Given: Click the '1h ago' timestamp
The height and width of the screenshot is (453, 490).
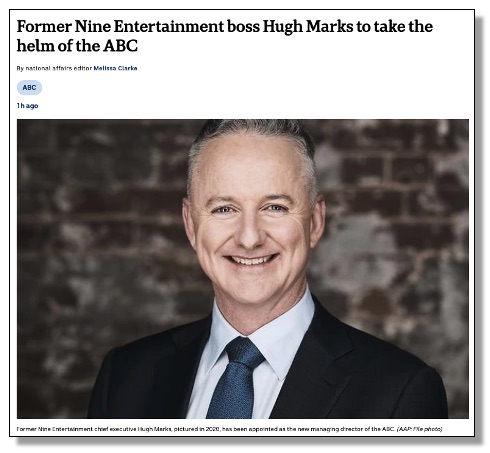Looking at the screenshot, I should pos(27,106).
